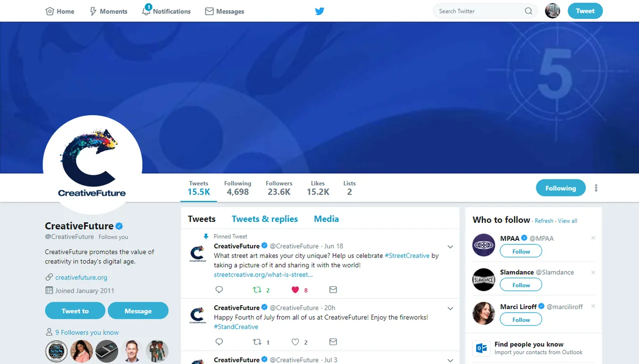
Task: Click the Joined January 2011 text
Action: 85,291
